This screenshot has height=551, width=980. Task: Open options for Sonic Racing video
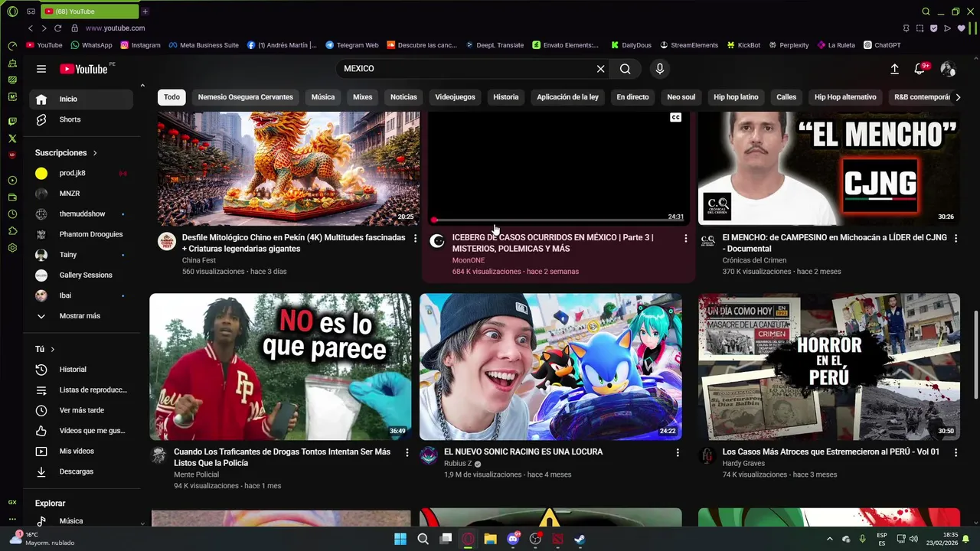677,452
